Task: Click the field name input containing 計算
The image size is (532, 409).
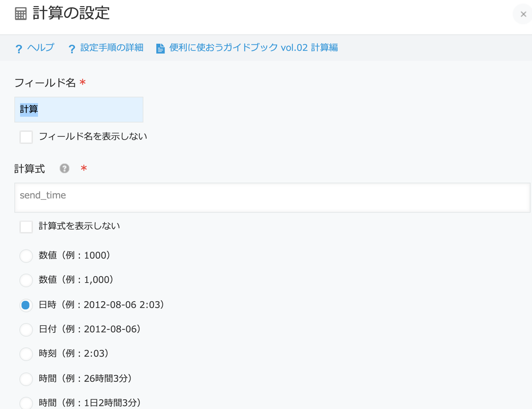Action: pos(79,110)
